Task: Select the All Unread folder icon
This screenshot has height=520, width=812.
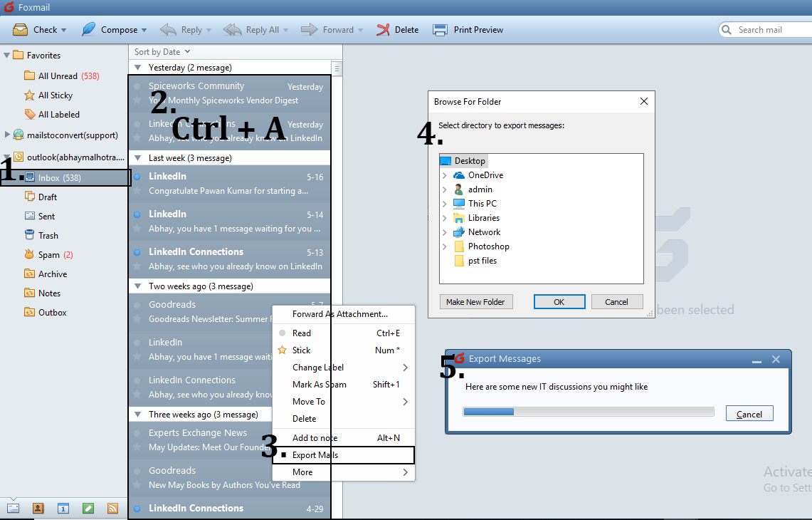Action: (x=29, y=76)
